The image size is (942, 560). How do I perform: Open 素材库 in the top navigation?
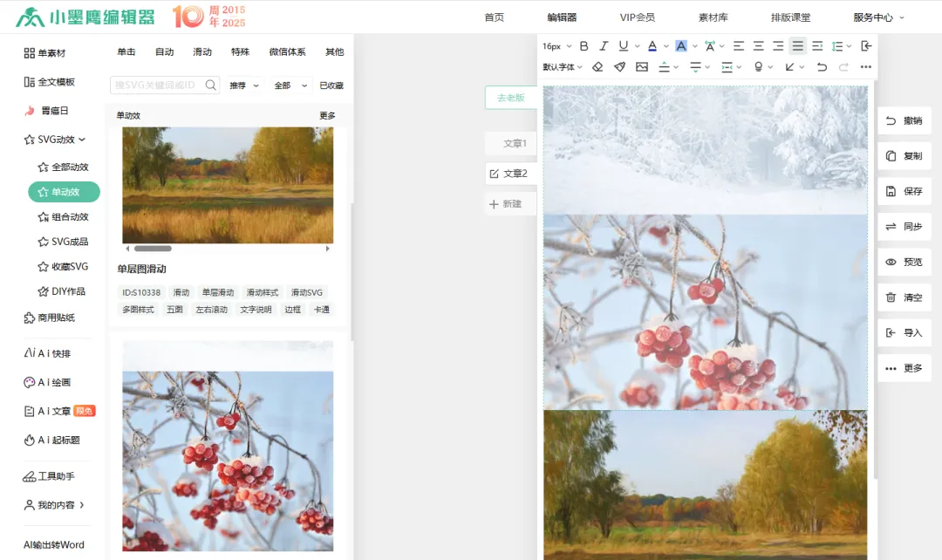click(x=713, y=17)
